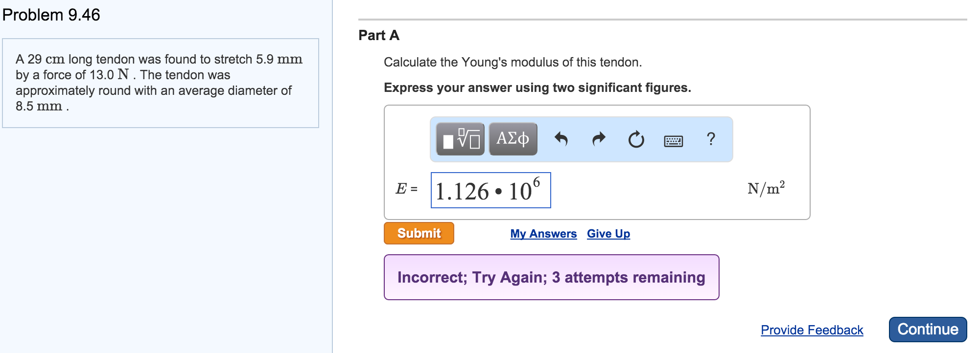Select the Part A heading
The height and width of the screenshot is (353, 980).
379,35
